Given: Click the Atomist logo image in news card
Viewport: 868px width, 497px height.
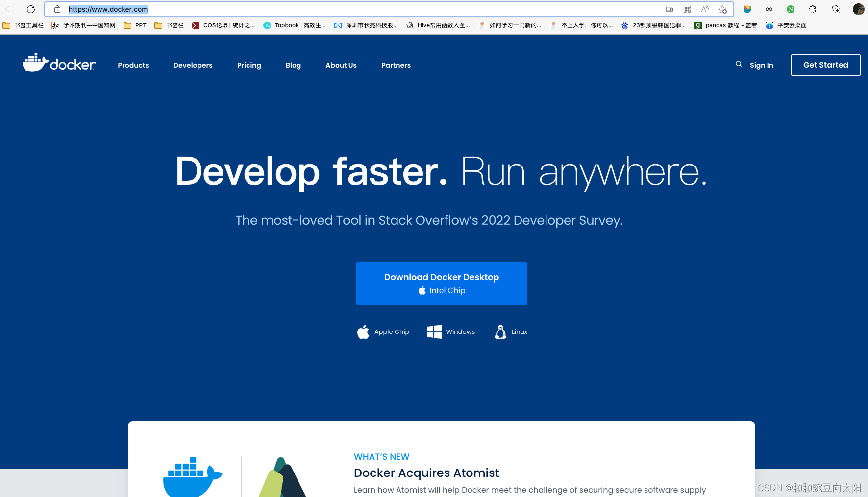Looking at the screenshot, I should tap(282, 477).
